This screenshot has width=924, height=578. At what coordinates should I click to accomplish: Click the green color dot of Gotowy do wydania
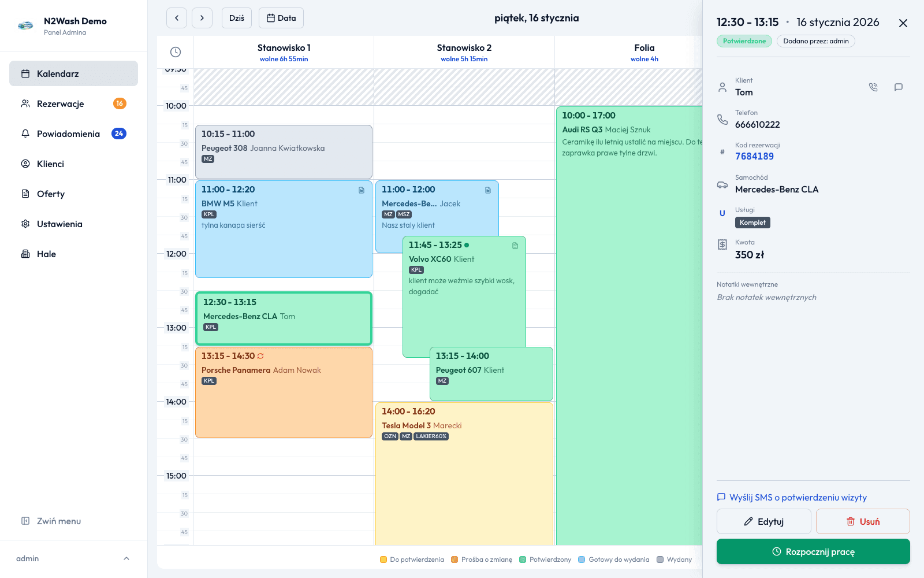[x=580, y=560]
